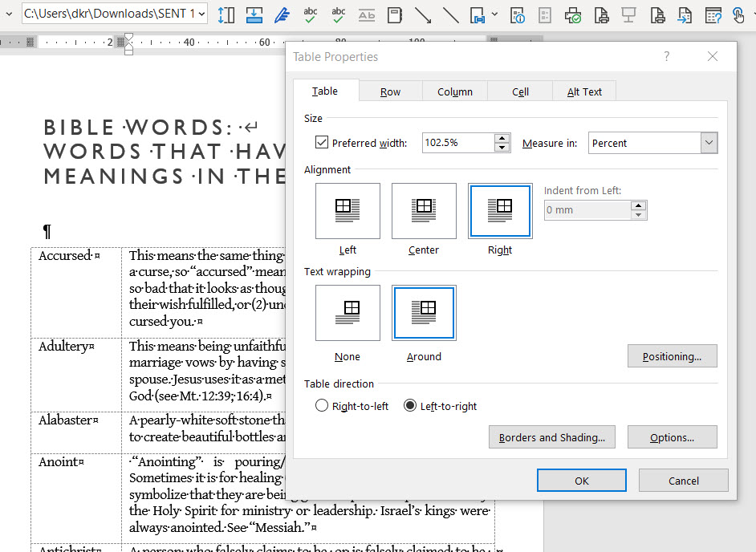Image resolution: width=756 pixels, height=552 pixels.
Task: Click the greyed document list icon
Action: (x=545, y=15)
